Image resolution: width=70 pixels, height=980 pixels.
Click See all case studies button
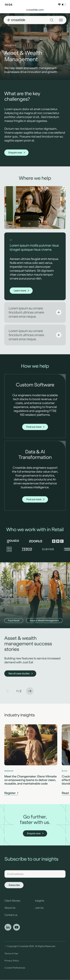pos(20,673)
